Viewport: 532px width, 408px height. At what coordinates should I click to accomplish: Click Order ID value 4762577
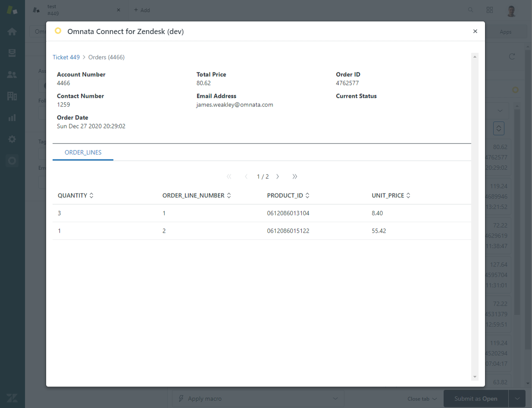(x=347, y=83)
